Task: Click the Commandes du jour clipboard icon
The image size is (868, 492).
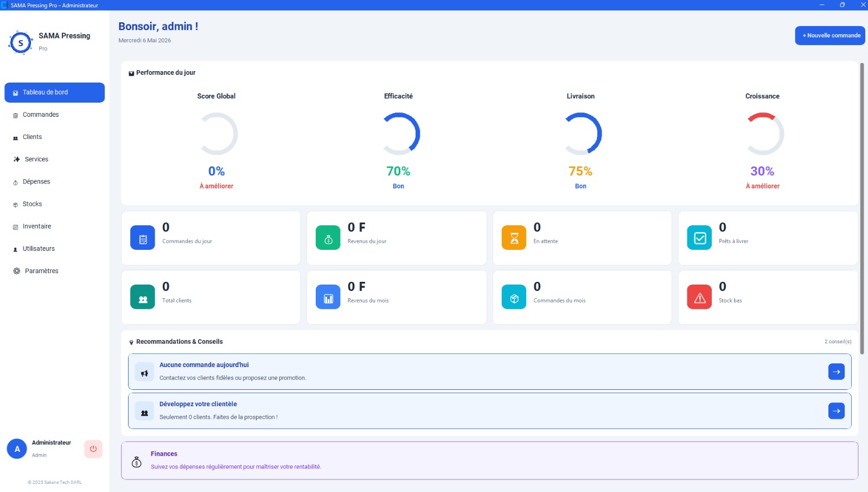Action: 143,238
